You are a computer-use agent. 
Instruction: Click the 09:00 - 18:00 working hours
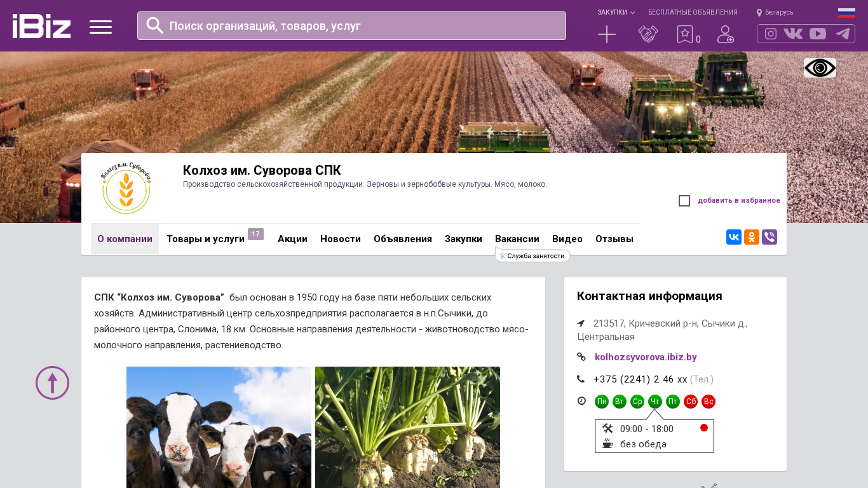pos(647,429)
